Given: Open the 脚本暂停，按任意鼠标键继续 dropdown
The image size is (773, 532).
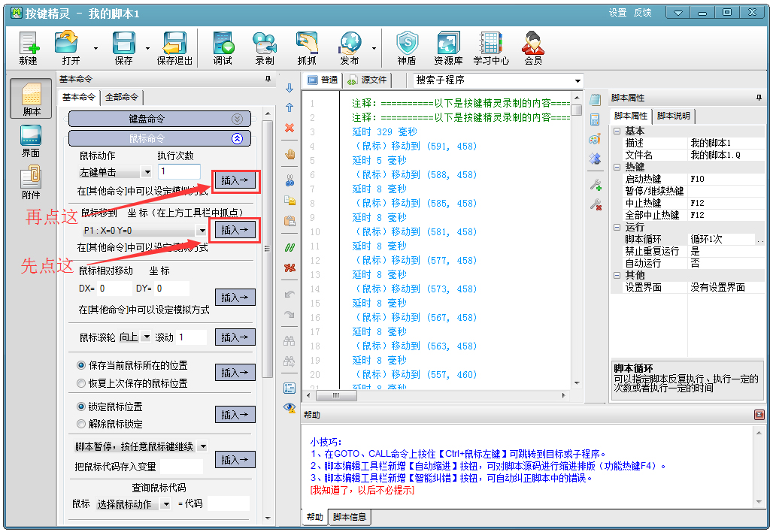Looking at the screenshot, I should (x=202, y=447).
